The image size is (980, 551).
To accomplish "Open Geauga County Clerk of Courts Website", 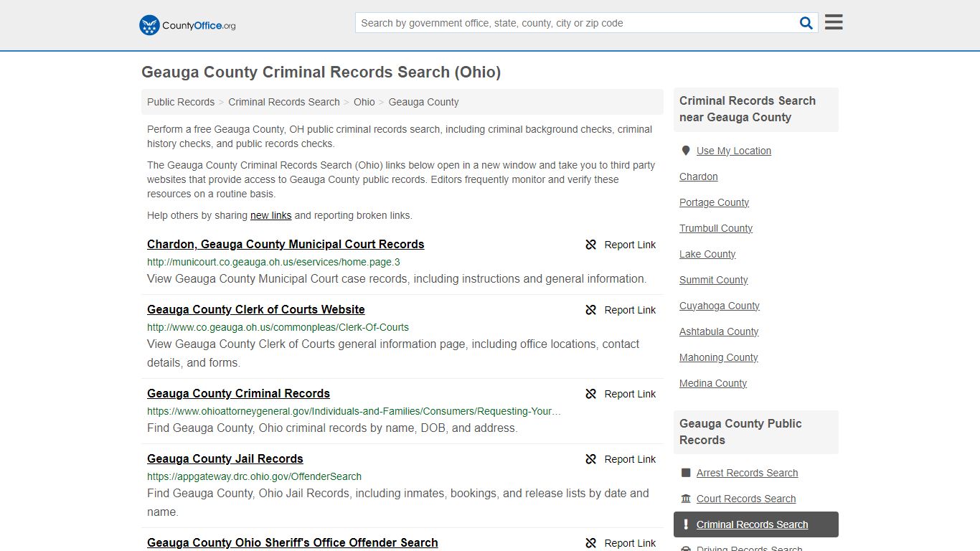I will point(256,309).
